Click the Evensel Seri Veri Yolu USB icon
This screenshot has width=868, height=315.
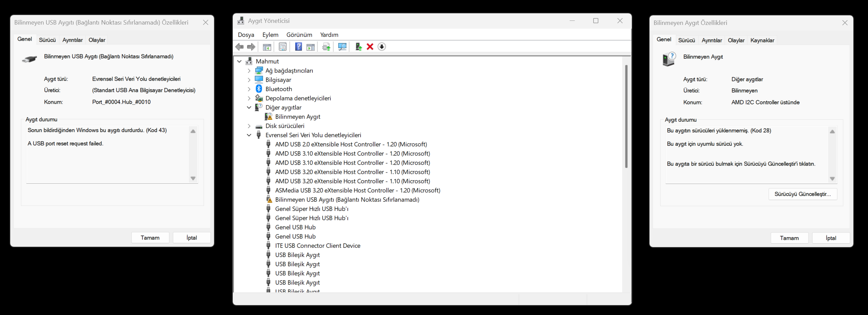tap(259, 135)
